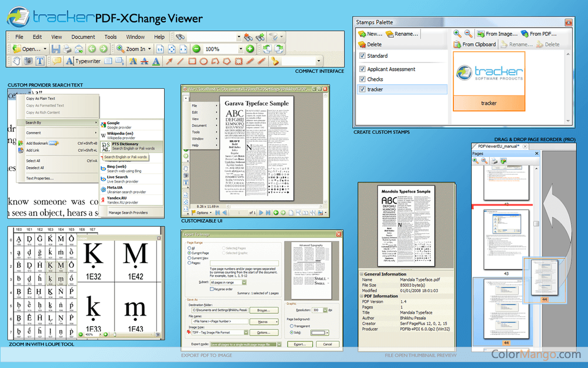
Task: Activate the Typewriter tool
Action: (x=83, y=61)
